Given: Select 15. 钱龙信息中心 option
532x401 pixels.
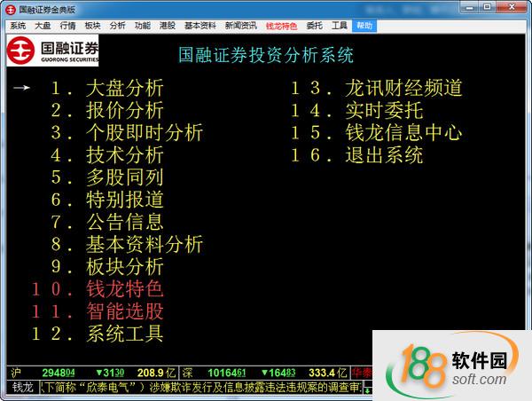Looking at the screenshot, I should tap(377, 133).
